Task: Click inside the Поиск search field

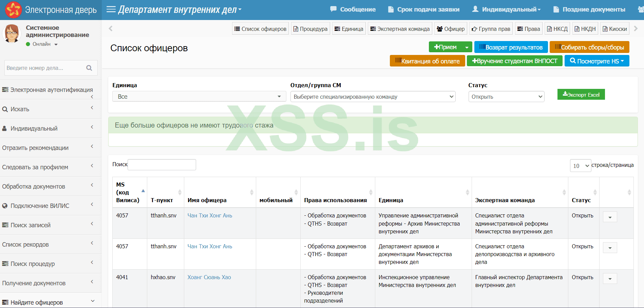Action: (x=162, y=165)
